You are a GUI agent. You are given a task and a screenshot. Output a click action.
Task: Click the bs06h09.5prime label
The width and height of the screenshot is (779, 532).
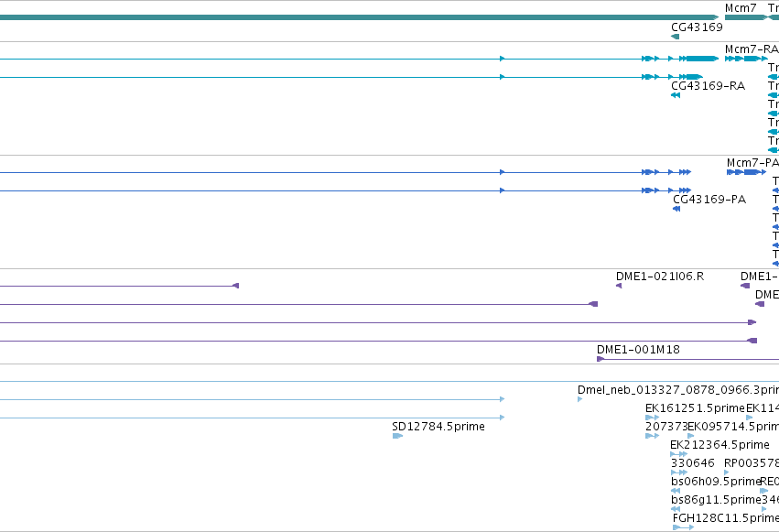pyautogui.click(x=716, y=482)
